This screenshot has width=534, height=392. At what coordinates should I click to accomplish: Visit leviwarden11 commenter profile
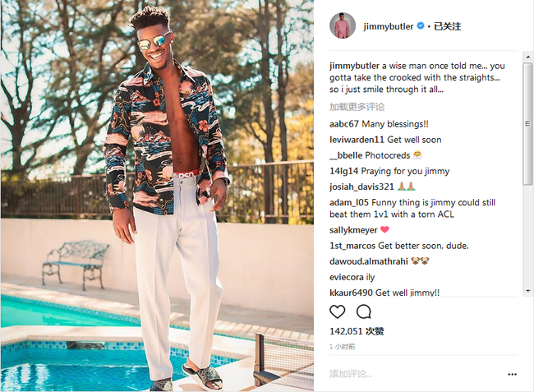[357, 140]
